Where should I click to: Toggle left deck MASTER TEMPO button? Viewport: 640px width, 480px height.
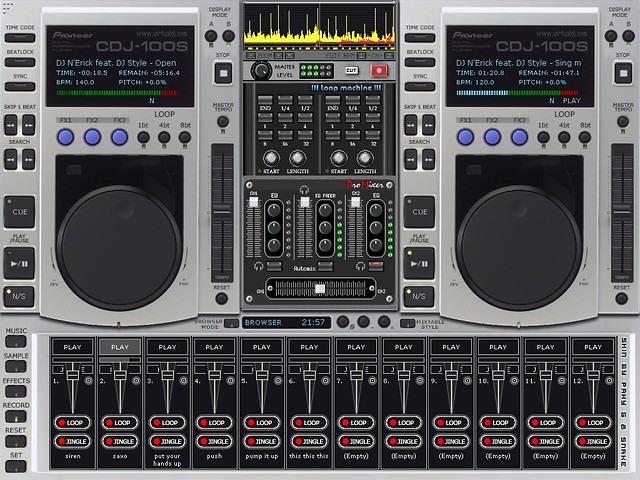pyautogui.click(x=223, y=121)
